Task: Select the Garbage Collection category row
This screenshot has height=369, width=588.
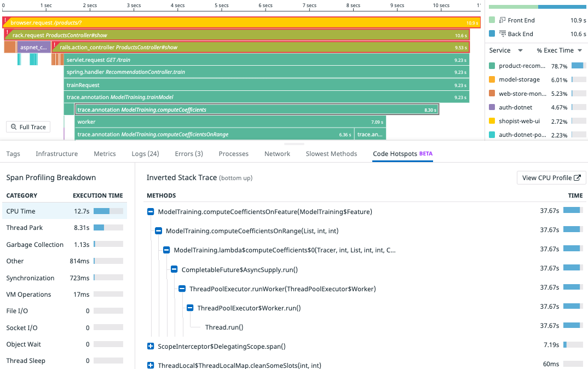Action: [65, 245]
